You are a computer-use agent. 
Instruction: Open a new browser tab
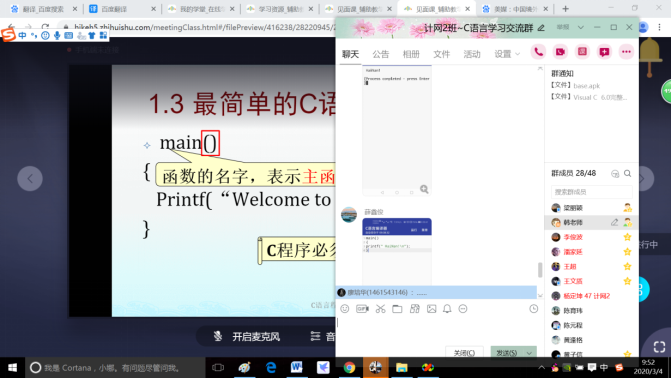click(x=566, y=9)
